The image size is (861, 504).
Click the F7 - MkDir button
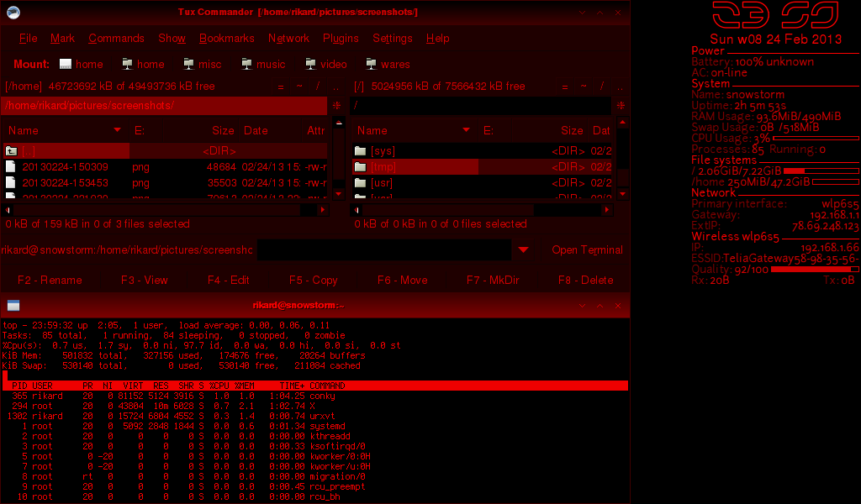pyautogui.click(x=493, y=281)
